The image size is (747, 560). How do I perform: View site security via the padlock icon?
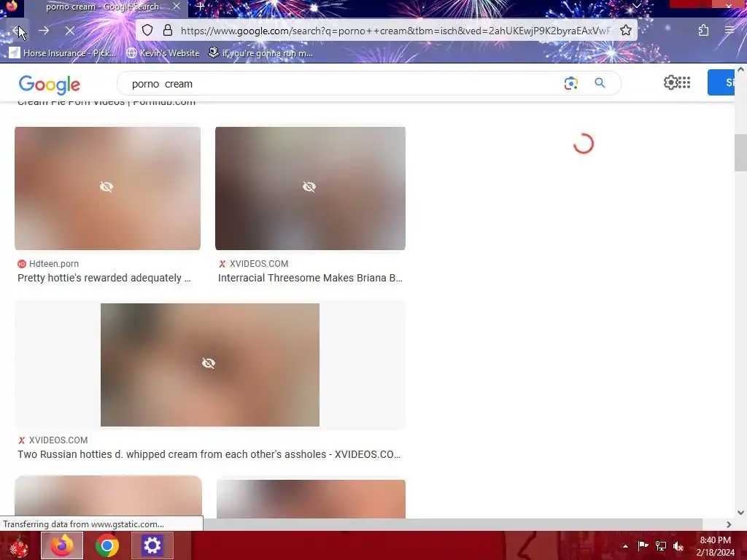click(168, 31)
